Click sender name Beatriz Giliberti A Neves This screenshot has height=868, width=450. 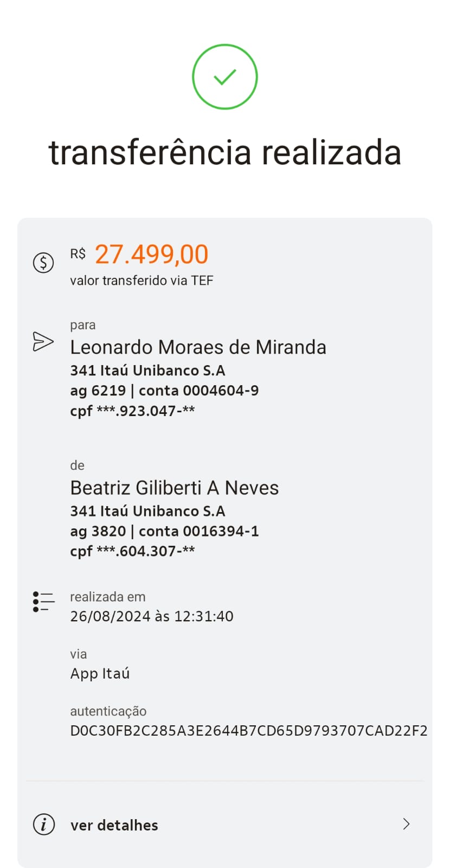[x=174, y=488]
